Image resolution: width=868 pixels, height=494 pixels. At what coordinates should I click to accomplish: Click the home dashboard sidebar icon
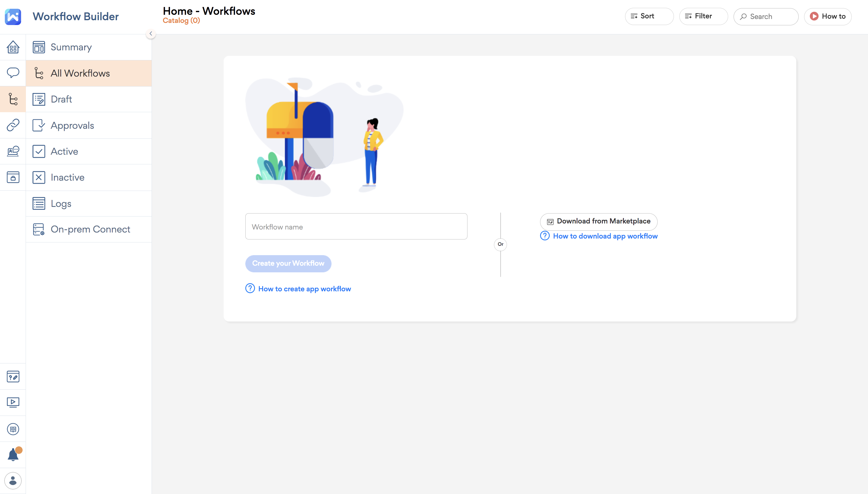click(x=13, y=47)
